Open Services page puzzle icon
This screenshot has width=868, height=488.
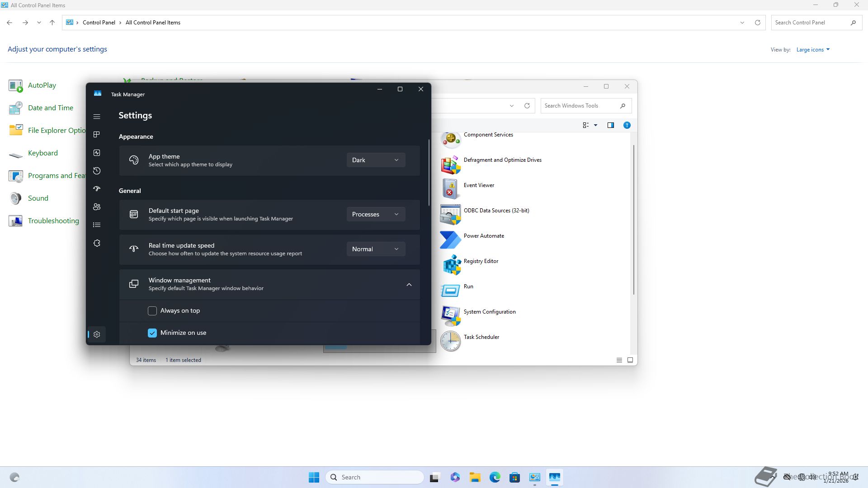tap(96, 243)
